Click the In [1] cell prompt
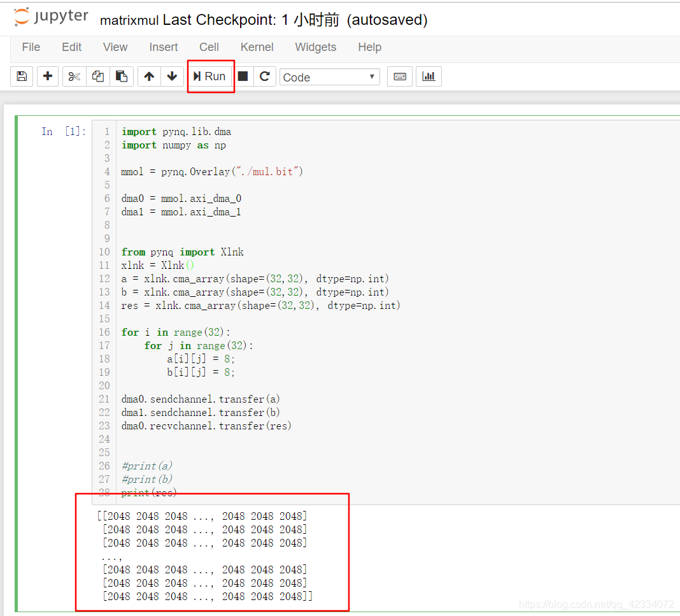This screenshot has height=616, width=680. 63,131
